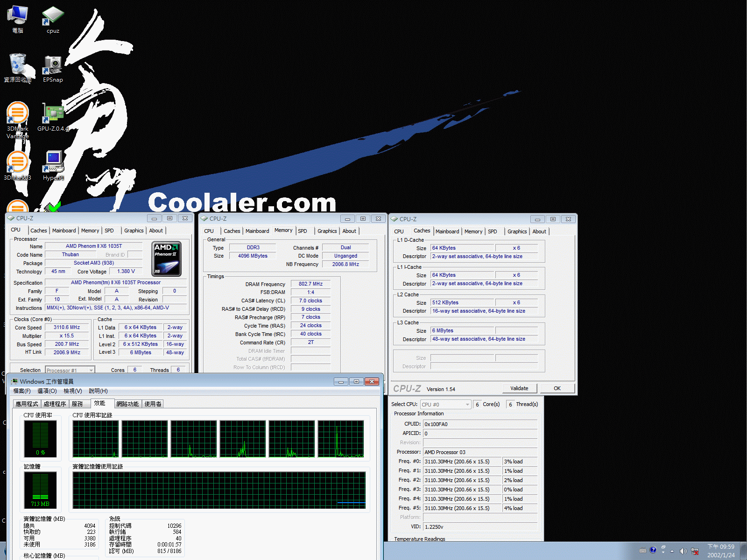Click the Code Name value 'Thuban'

click(x=70, y=255)
